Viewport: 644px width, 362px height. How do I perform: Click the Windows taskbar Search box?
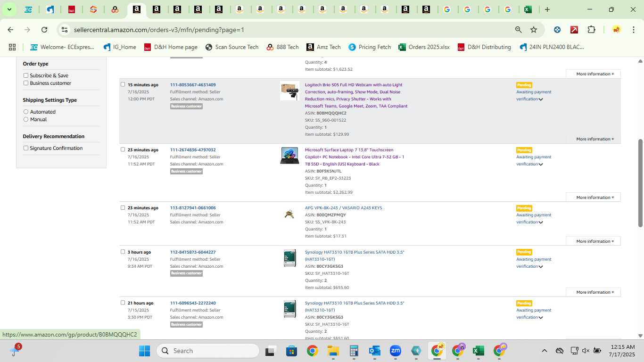(x=208, y=351)
